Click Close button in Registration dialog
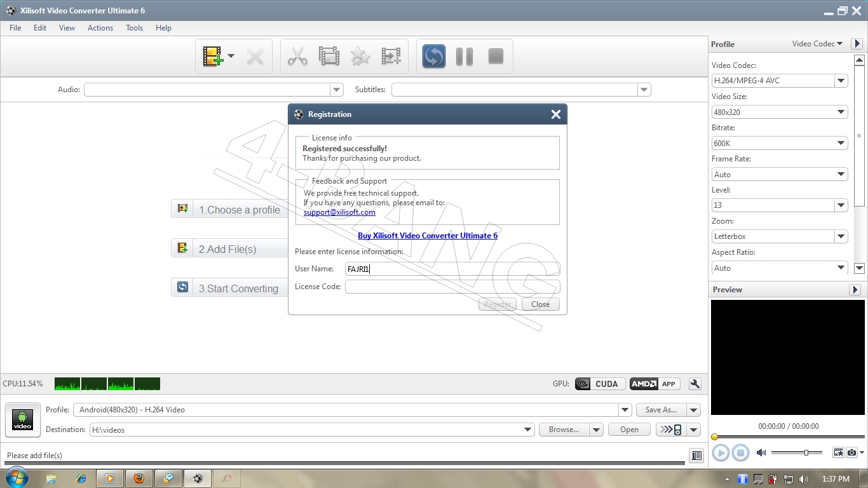868x488 pixels. tap(541, 304)
